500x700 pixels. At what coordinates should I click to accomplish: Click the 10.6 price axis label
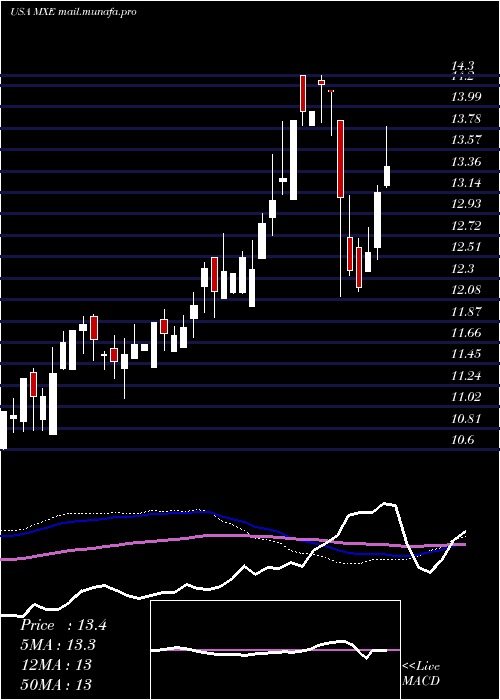coord(462,440)
